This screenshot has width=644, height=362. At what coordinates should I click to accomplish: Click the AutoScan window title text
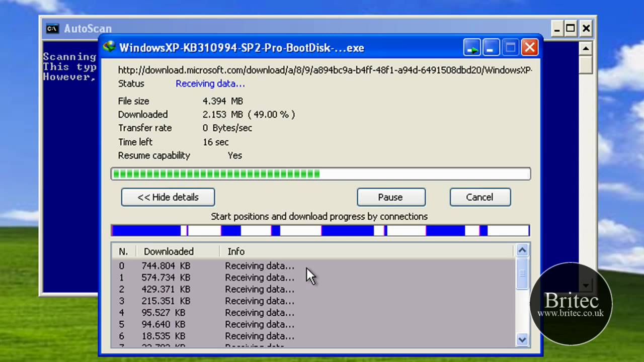pos(88,29)
